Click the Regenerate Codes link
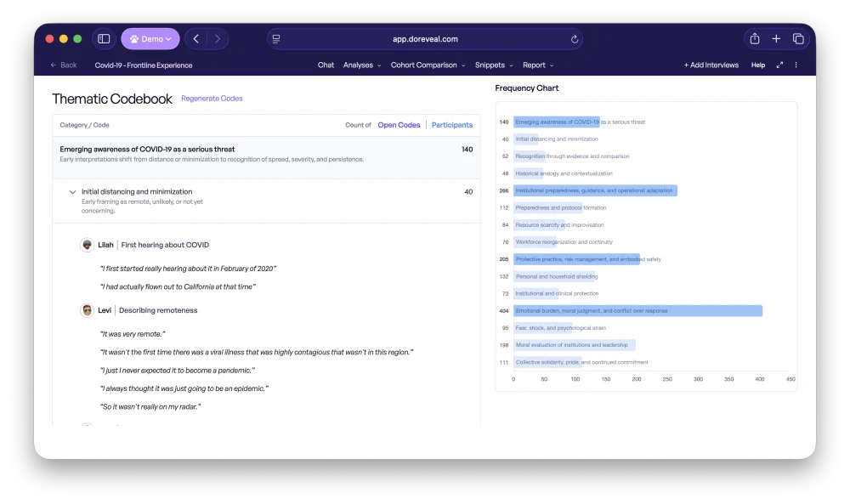 (x=212, y=99)
